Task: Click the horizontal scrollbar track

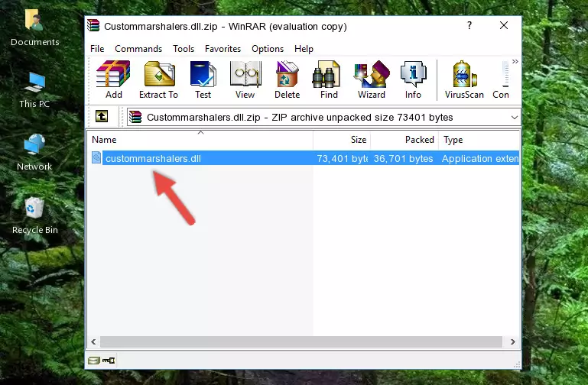Action: [301, 341]
